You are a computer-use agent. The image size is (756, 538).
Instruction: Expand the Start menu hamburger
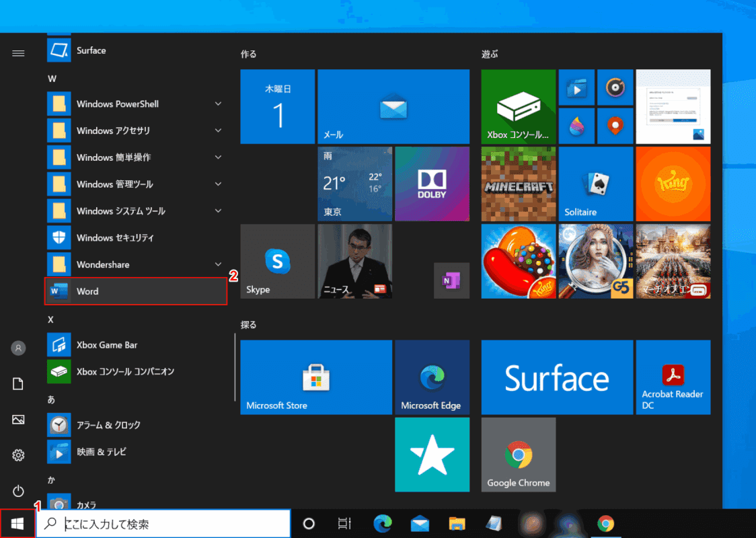(x=18, y=53)
